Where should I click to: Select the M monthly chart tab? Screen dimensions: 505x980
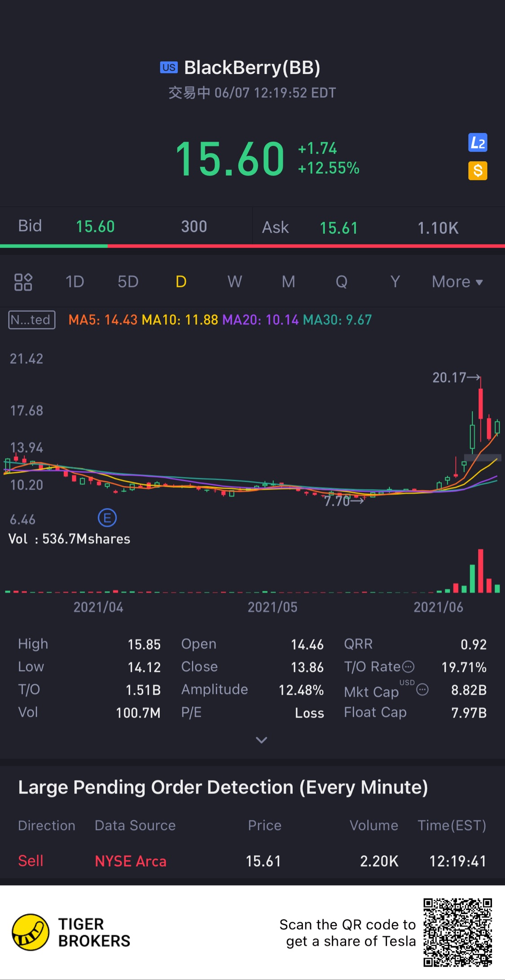tap(288, 282)
